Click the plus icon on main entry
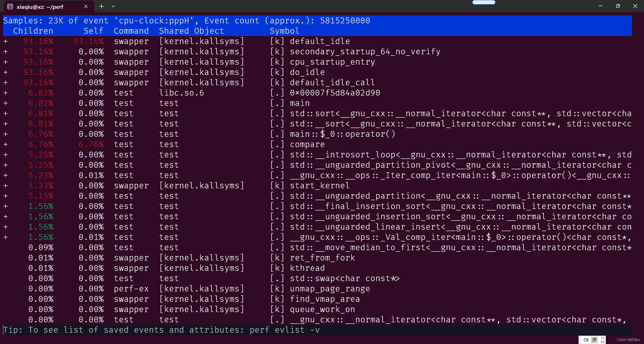 [x=6, y=103]
